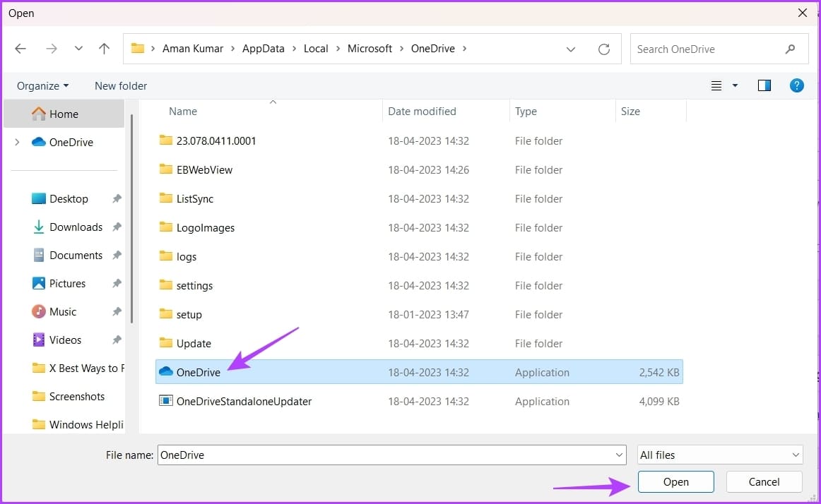Viewport: 821px width, 504px height.
Task: Click the OneDriveStandaloneUpdater file icon
Action: (x=166, y=401)
